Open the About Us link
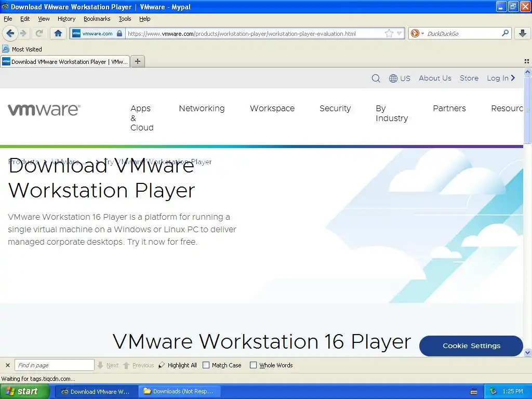 [435, 78]
